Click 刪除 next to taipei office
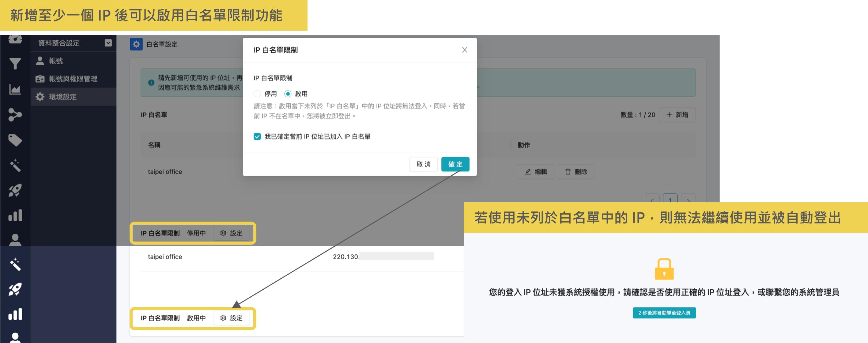 [576, 172]
